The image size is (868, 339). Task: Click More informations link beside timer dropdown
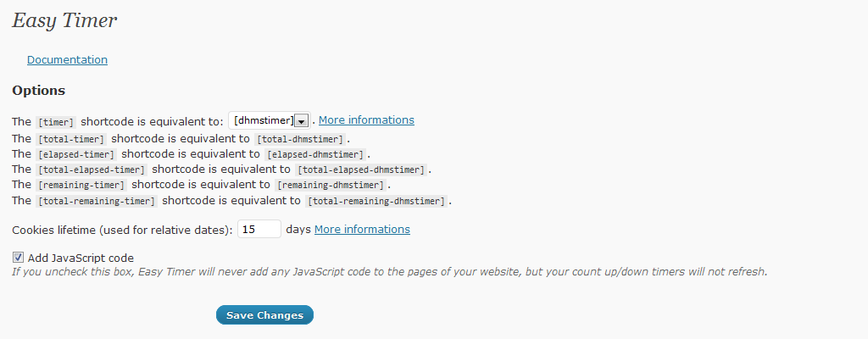click(366, 120)
